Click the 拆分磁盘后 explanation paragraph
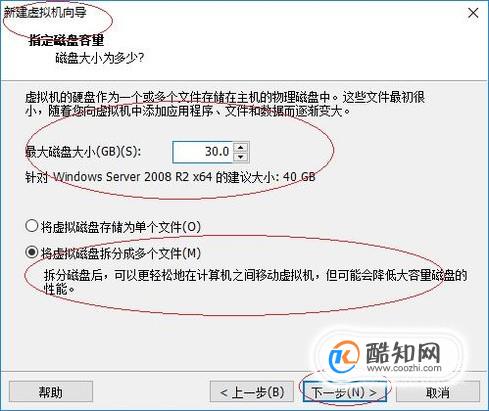 pos(255,282)
